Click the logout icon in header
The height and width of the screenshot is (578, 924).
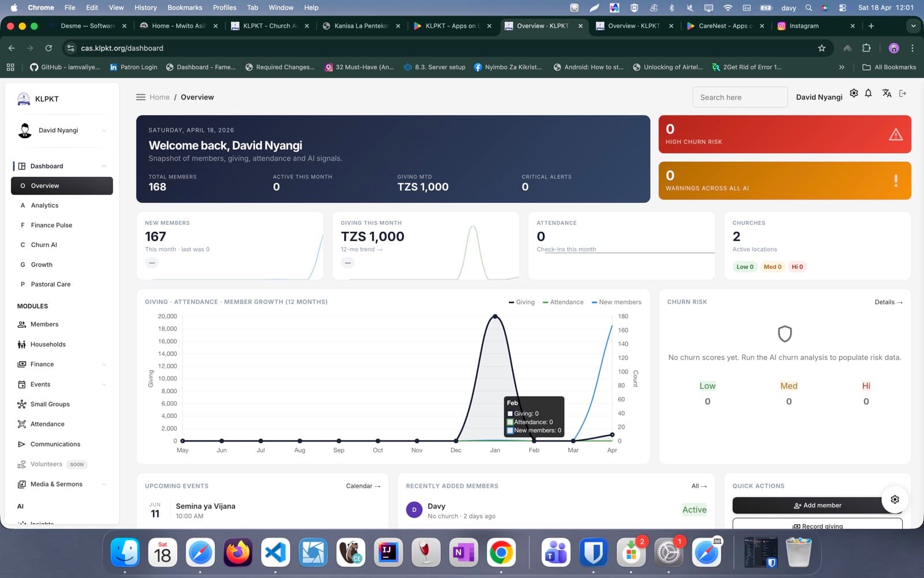coord(903,94)
